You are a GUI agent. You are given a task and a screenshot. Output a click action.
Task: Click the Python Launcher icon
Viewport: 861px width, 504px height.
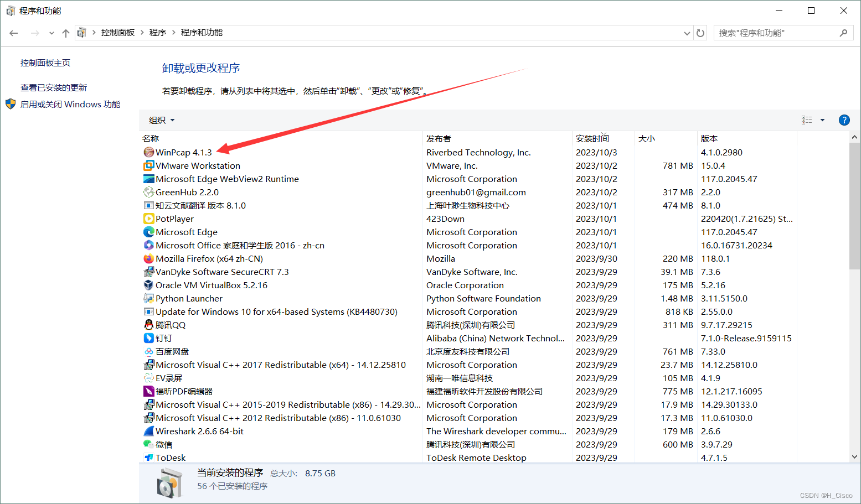148,298
